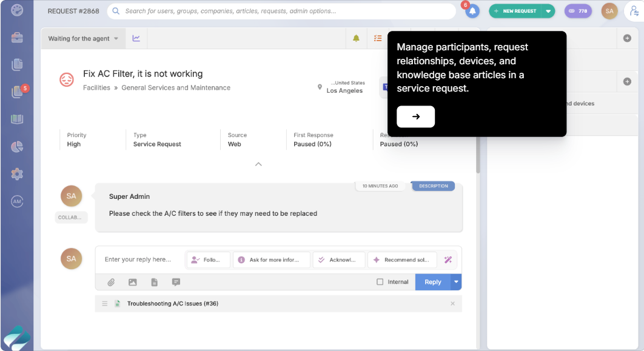Open Troubleshooting A/C Issues article
644x351 pixels.
click(x=172, y=303)
